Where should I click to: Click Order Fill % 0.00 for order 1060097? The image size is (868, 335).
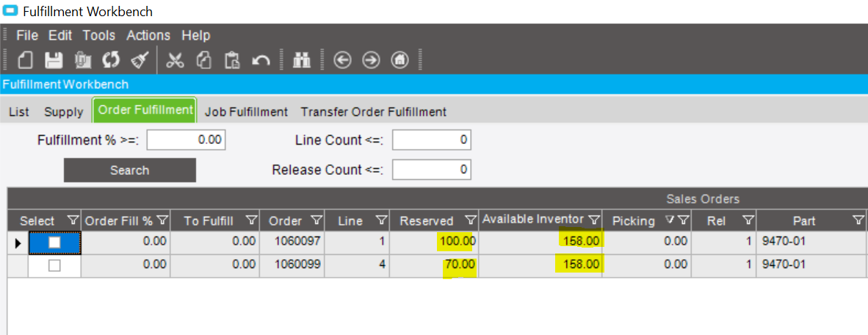126,242
